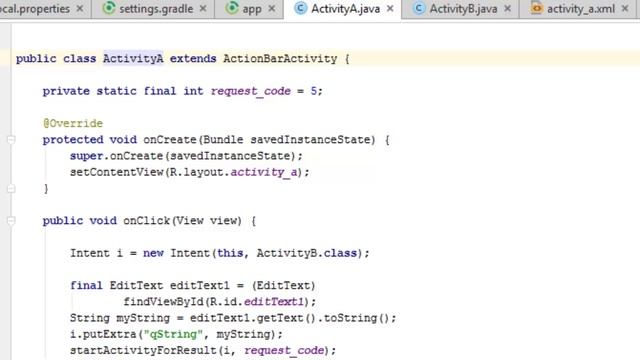Viewport: 640px width, 360px height.
Task: Open the settings.gradle tab
Action: 156,9
